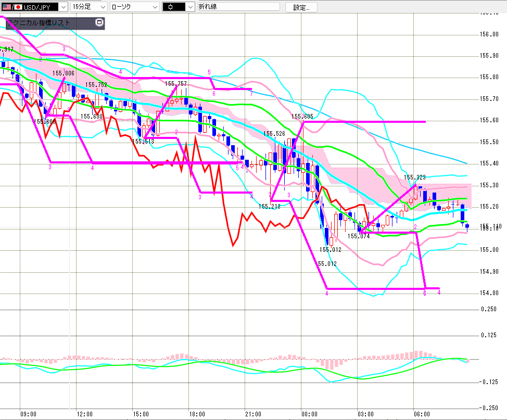
Task: Click the 155.074 low price label
Action: (x=359, y=236)
